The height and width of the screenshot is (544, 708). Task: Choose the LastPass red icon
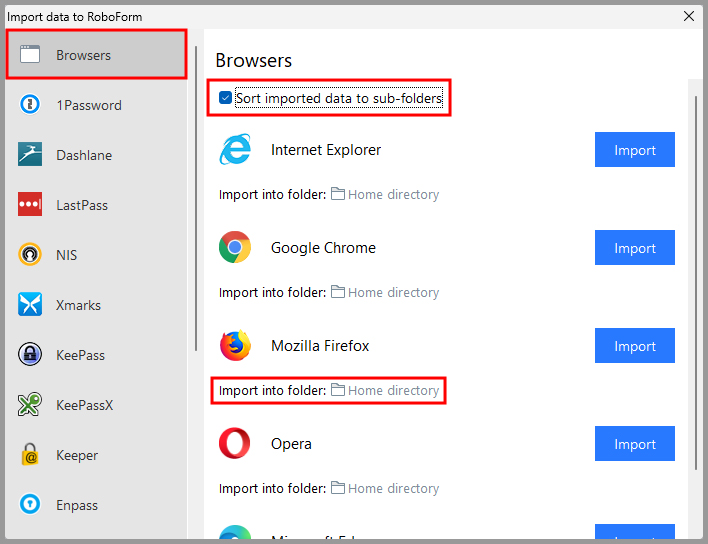[x=30, y=205]
